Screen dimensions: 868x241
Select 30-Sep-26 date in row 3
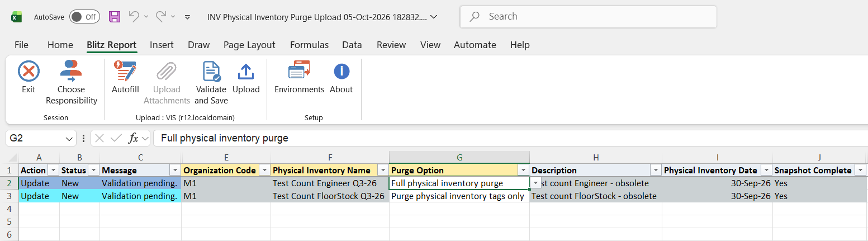[x=718, y=196]
